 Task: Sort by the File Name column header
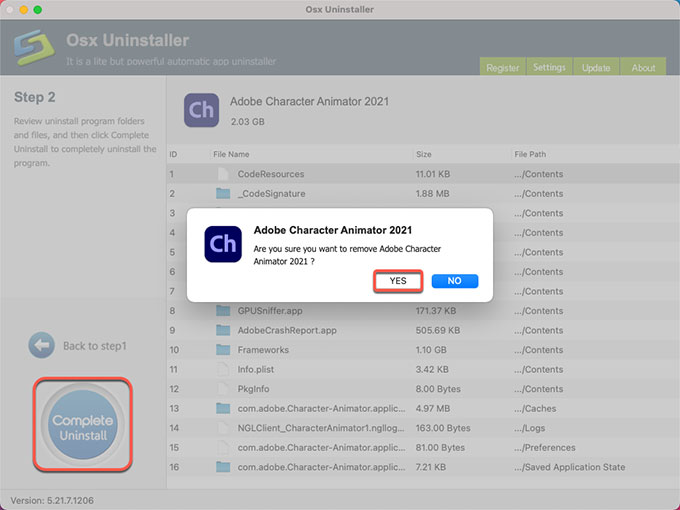pos(231,154)
